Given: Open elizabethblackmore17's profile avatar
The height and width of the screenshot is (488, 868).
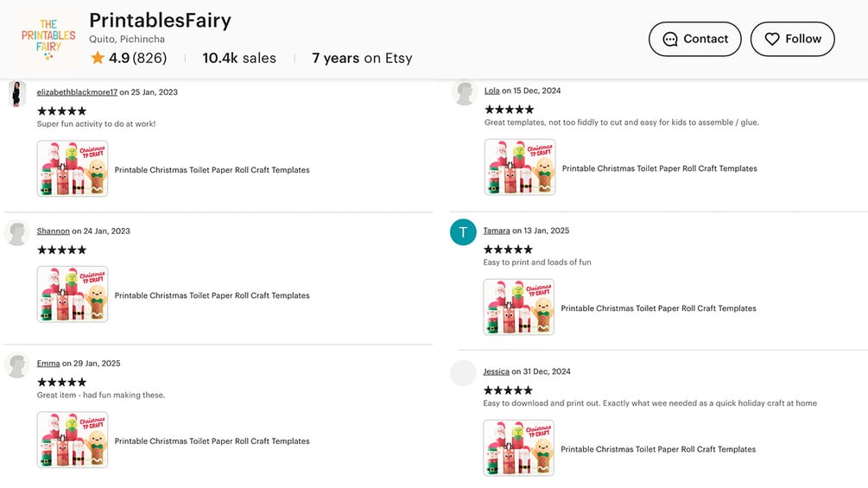Looking at the screenshot, I should tap(17, 93).
